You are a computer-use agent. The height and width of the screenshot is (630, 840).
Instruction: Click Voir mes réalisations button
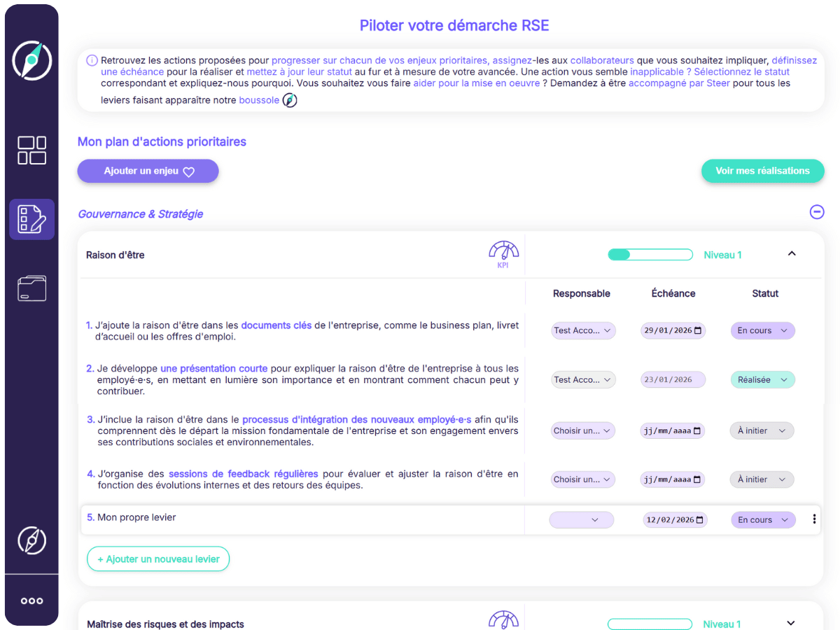[762, 171]
